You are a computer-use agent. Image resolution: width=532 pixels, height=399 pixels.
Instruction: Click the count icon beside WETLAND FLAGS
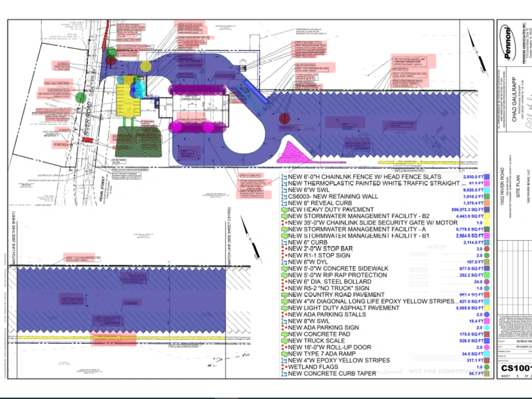pos(284,367)
